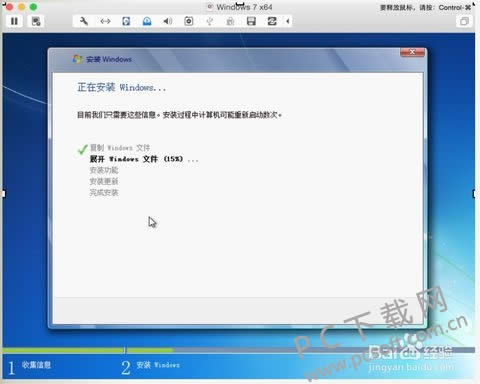The width and height of the screenshot is (480, 384).
Task: Click the sharing/sync icon in the toolbar
Action: click(272, 21)
